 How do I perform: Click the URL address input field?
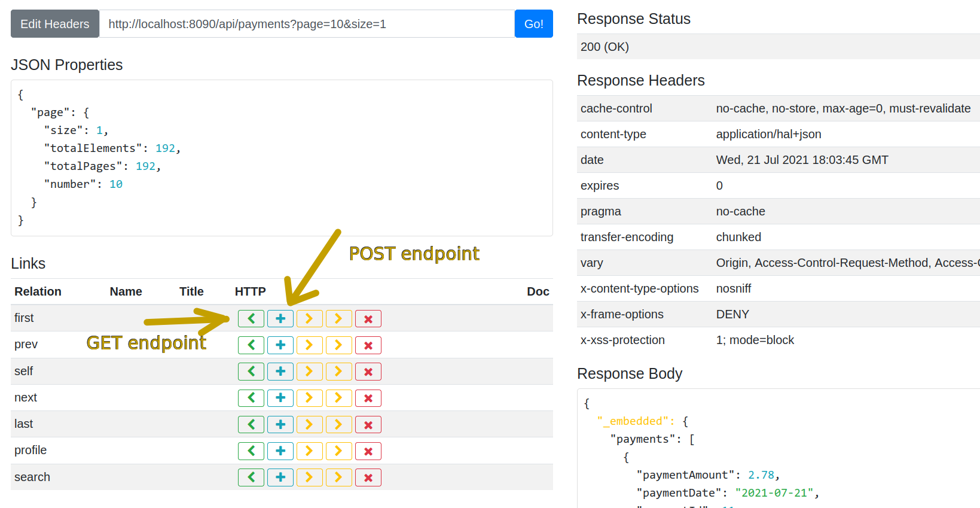click(x=306, y=24)
